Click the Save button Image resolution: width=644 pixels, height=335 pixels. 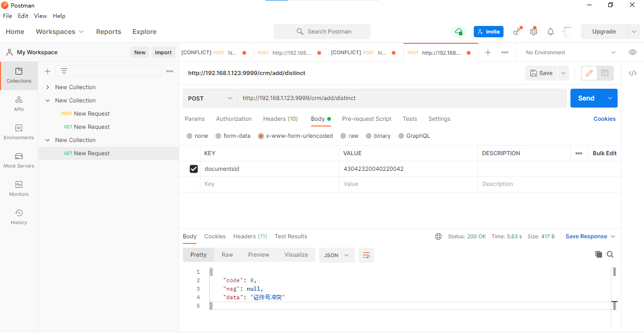542,73
